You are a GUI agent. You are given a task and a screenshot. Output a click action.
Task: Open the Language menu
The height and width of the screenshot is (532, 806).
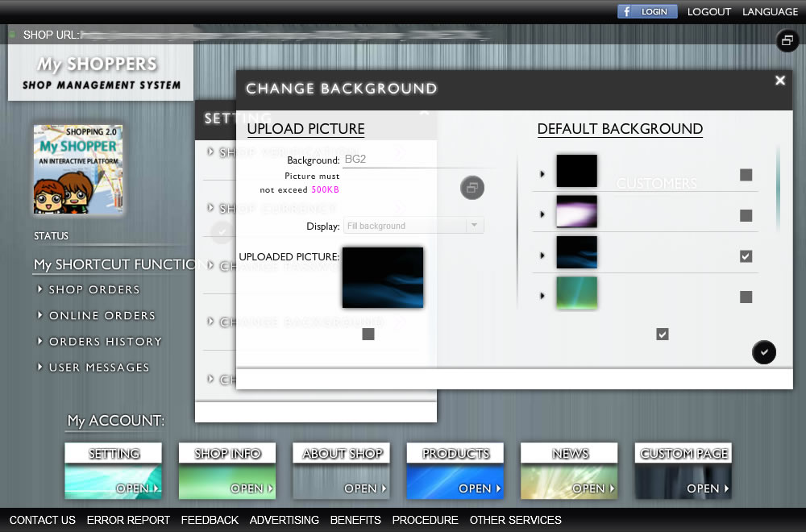770,12
